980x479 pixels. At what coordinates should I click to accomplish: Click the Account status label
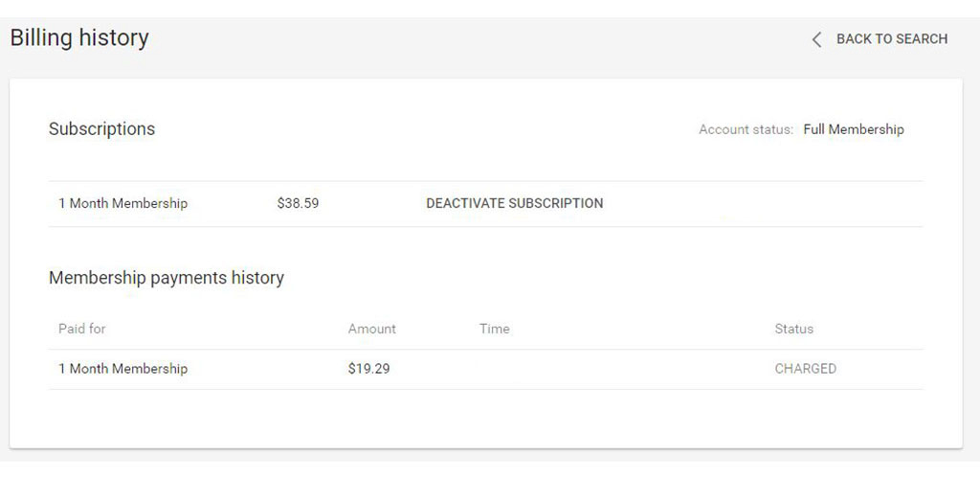coord(746,129)
